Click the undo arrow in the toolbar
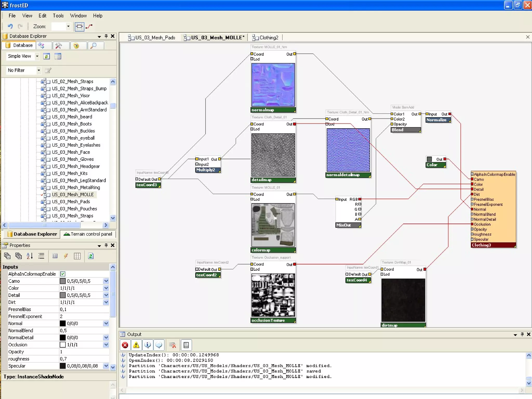This screenshot has width=532, height=399. tap(10, 26)
